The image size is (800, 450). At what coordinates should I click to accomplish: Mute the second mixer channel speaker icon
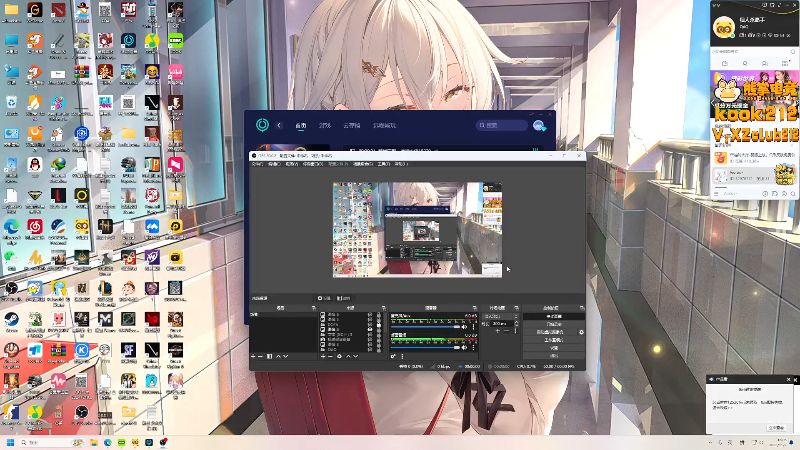pyautogui.click(x=464, y=347)
